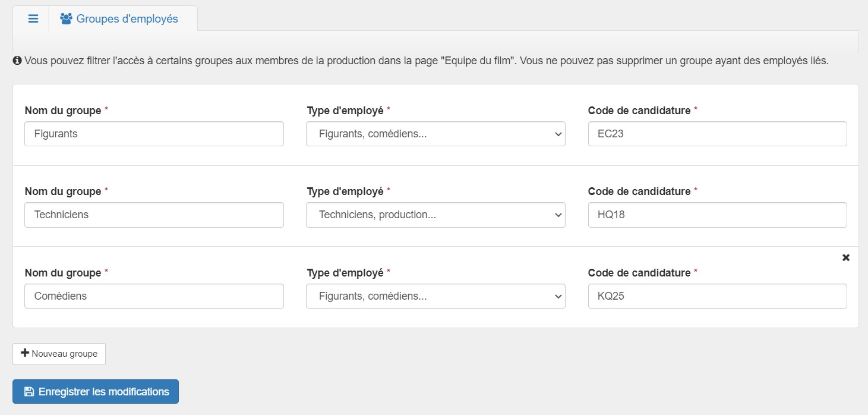Click the Code de candidature label above HQ18
Image resolution: width=868 pixels, height=415 pixels.
pos(639,191)
